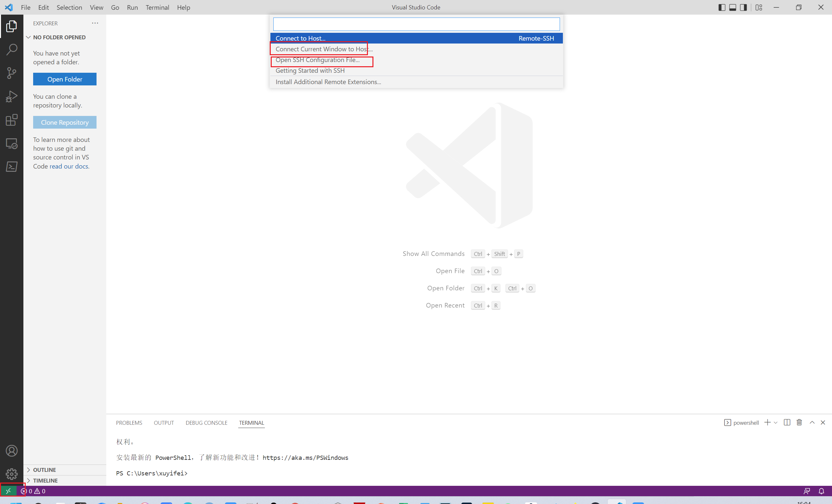
Task: Open the Manage gear icon
Action: tap(11, 474)
